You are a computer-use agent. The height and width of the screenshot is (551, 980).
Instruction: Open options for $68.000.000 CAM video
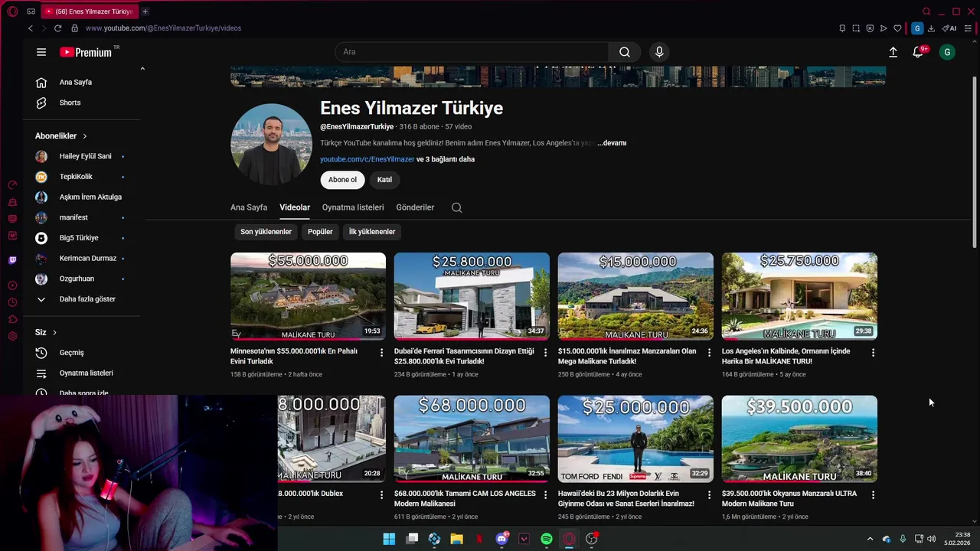tap(545, 495)
